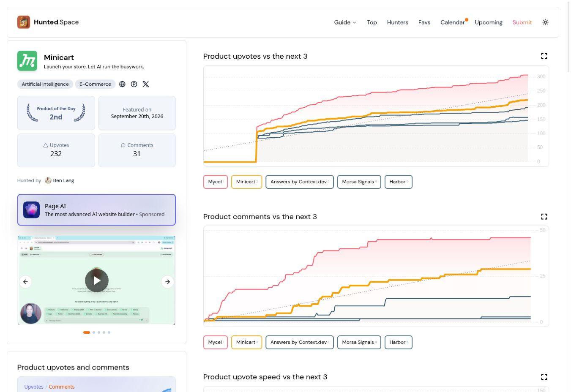The height and width of the screenshot is (392, 571).
Task: Click the Hunted.Space logo icon
Action: [24, 22]
